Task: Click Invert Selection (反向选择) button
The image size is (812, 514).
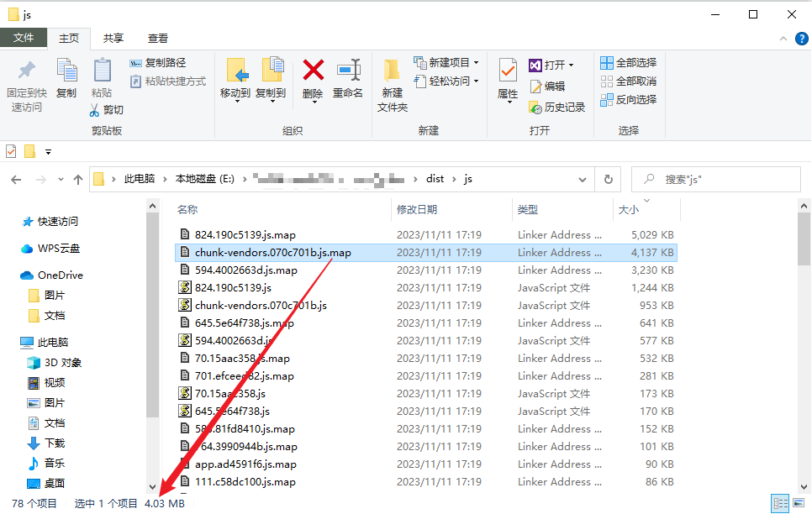Action: click(x=628, y=99)
